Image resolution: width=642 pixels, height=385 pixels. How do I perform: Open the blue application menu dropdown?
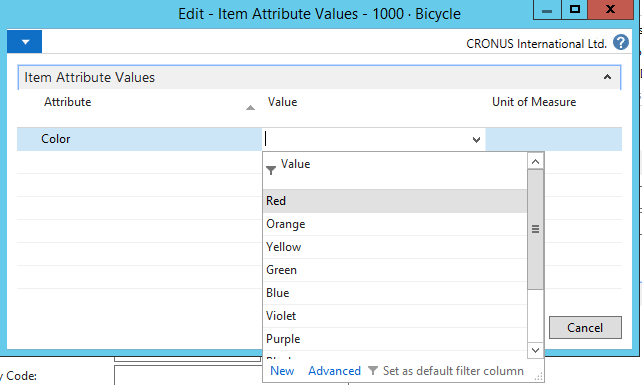(25, 42)
